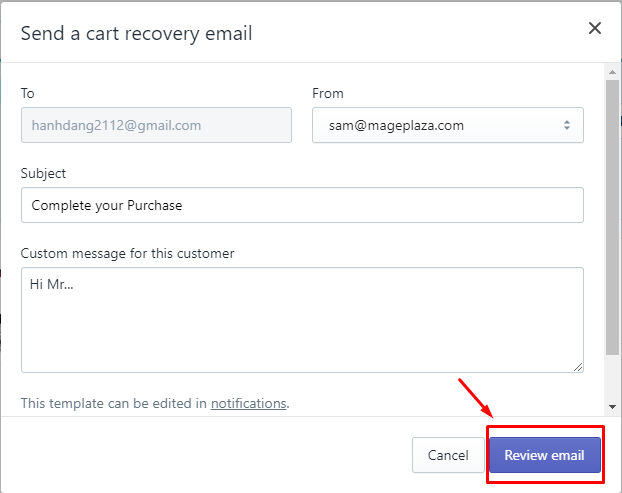The height and width of the screenshot is (493, 622).
Task: Click inside the custom message text area
Action: [302, 320]
